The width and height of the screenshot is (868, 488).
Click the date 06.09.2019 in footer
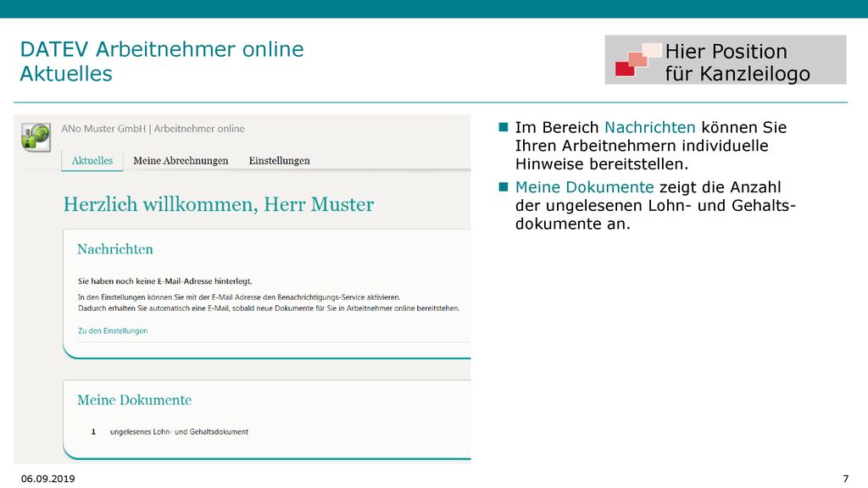pyautogui.click(x=47, y=479)
